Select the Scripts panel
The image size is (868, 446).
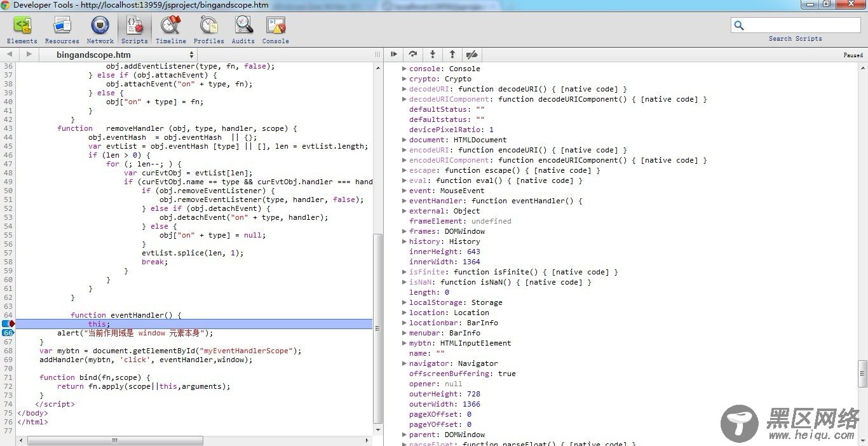135,30
